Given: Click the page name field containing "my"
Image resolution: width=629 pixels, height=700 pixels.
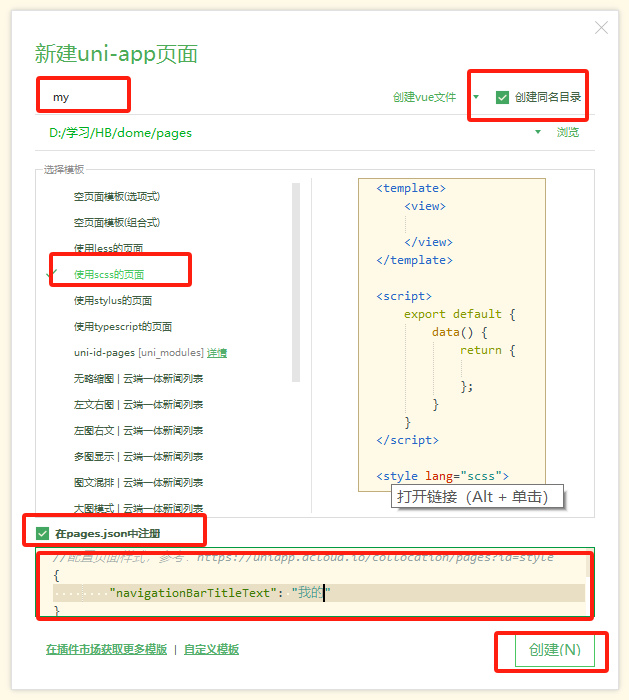Looking at the screenshot, I should (x=210, y=97).
